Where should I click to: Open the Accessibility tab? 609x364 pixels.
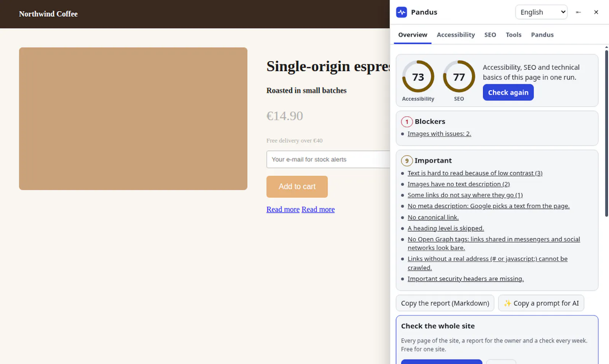[x=456, y=35]
